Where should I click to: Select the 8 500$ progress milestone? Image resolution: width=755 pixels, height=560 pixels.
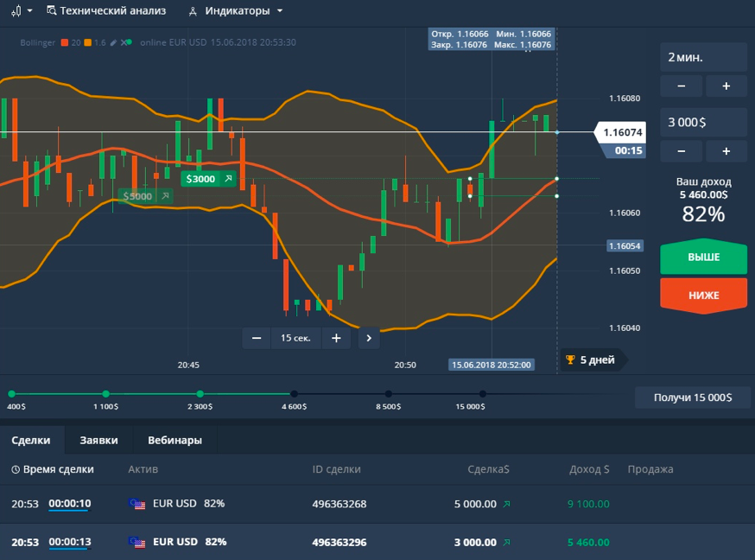(x=388, y=394)
